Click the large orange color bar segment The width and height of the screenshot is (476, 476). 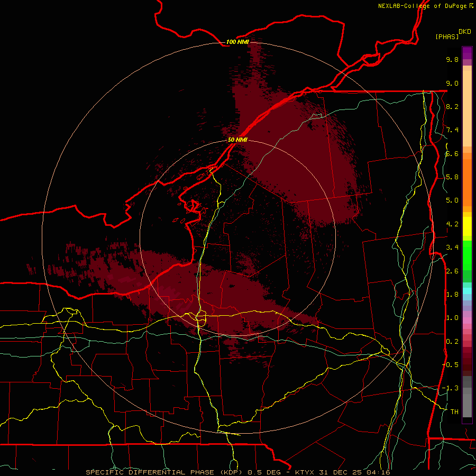point(467,182)
